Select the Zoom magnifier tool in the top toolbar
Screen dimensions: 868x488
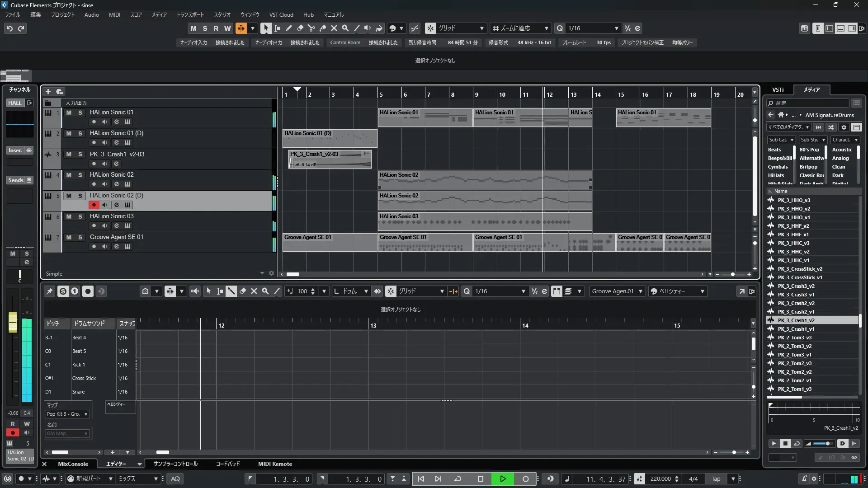[345, 28]
